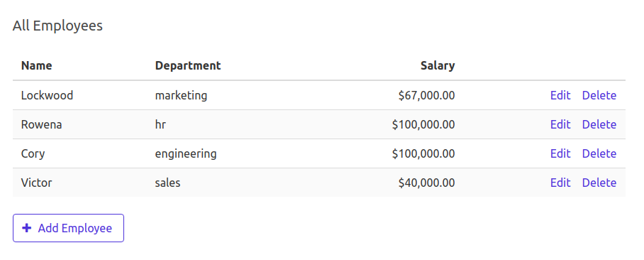644x260 pixels.
Task: Select Rowena's hr department cell
Action: [x=160, y=124]
